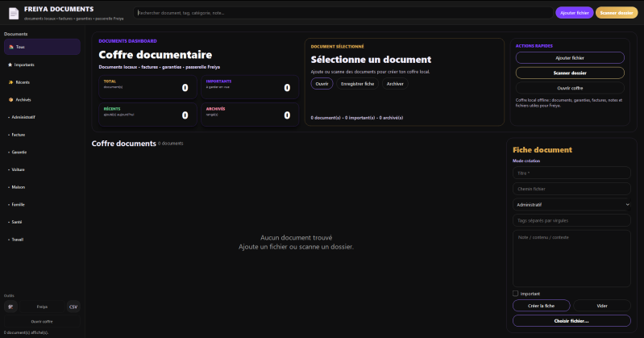The image size is (644, 338).
Task: Show the Récents sparkle filter
Action: point(10,82)
